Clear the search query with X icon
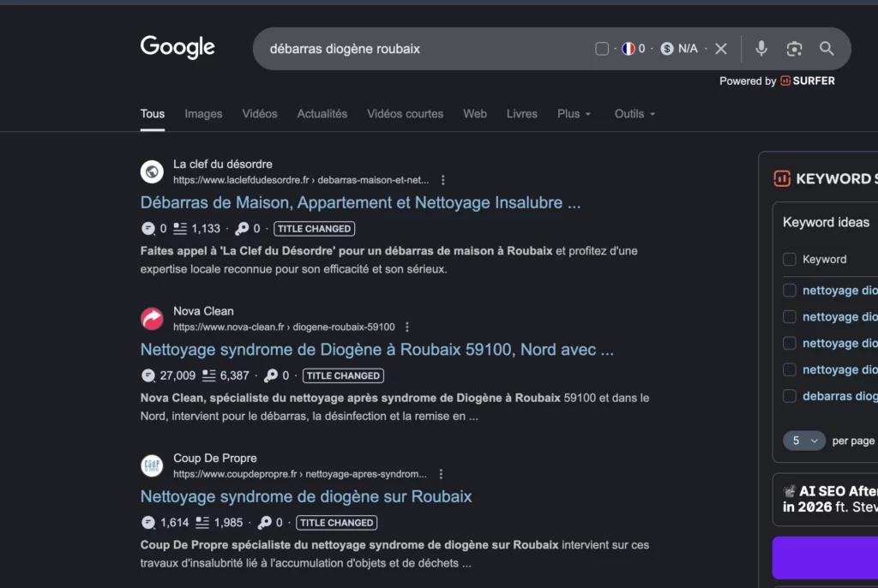Viewport: 878px width, 588px height. pos(721,49)
